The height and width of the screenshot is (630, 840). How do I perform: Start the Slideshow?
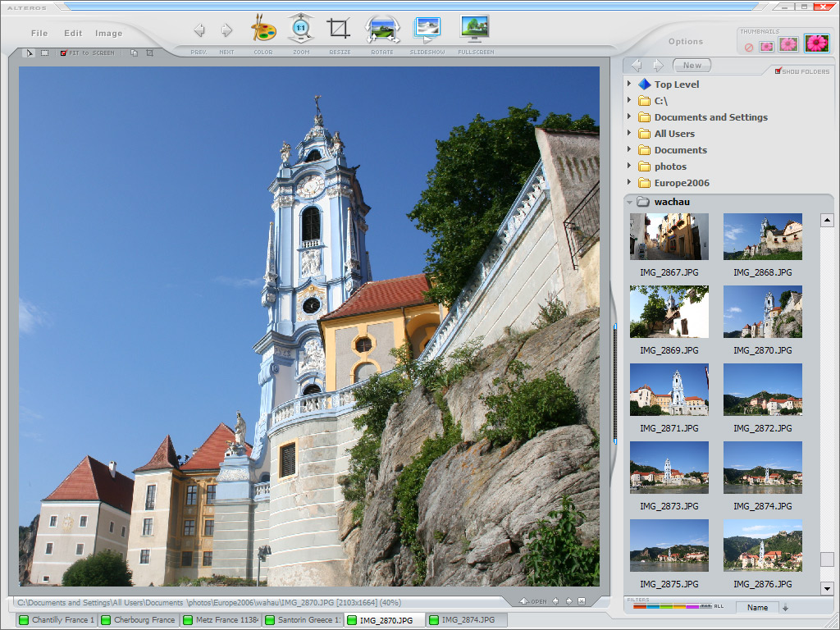[427, 30]
